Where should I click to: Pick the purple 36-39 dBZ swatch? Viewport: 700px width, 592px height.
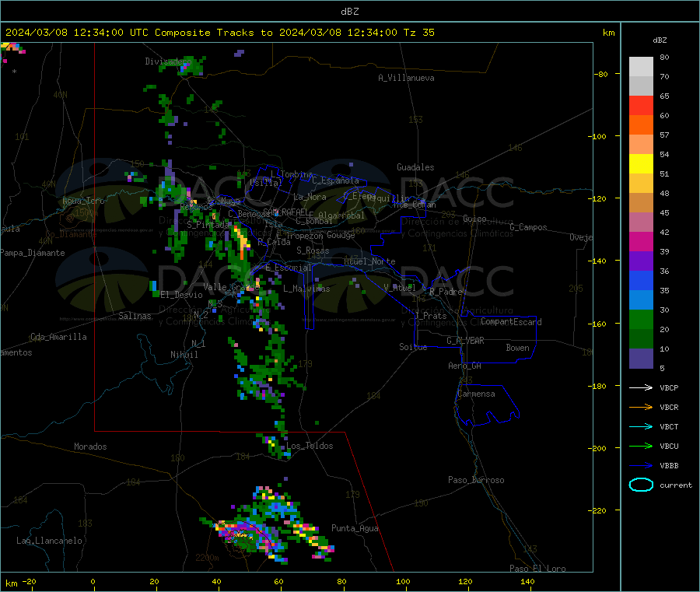click(x=641, y=261)
